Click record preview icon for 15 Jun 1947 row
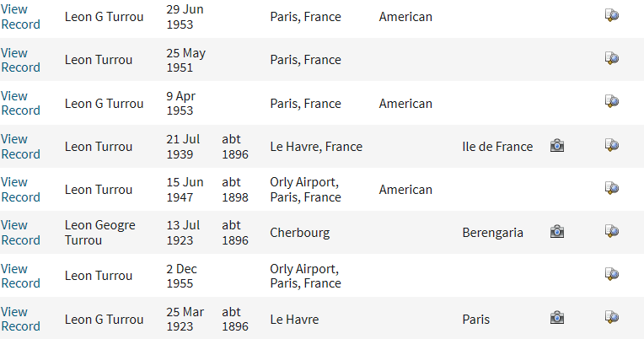The width and height of the screenshot is (644, 339). [x=612, y=188]
